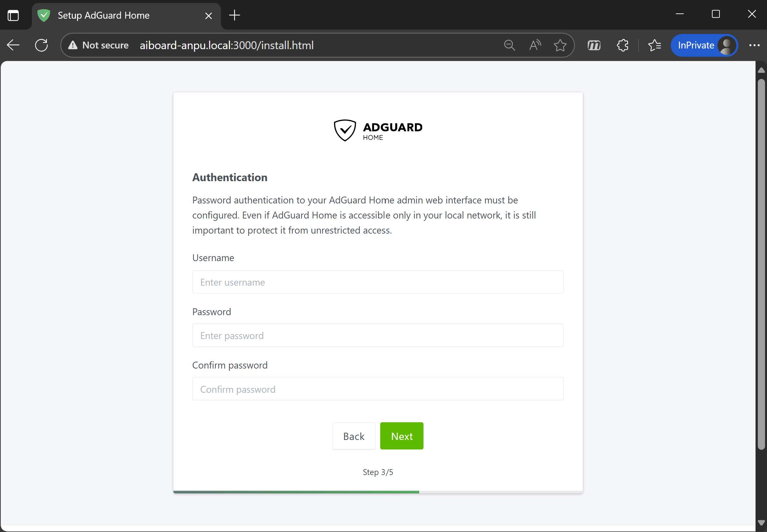Click the browser back arrow icon
Viewport: 767px width, 532px height.
point(13,45)
